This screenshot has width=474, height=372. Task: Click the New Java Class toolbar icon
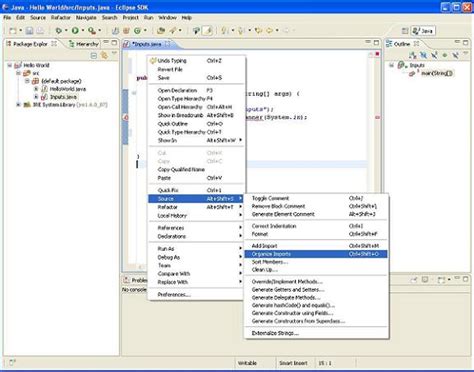point(137,31)
